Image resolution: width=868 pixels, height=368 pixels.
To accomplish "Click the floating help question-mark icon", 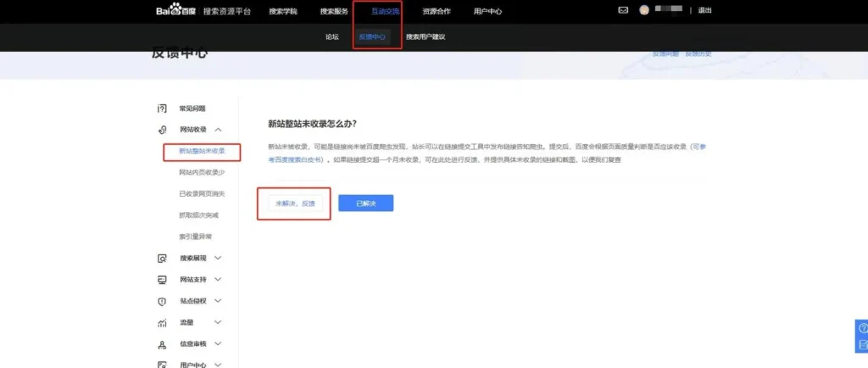I will pos(862,329).
